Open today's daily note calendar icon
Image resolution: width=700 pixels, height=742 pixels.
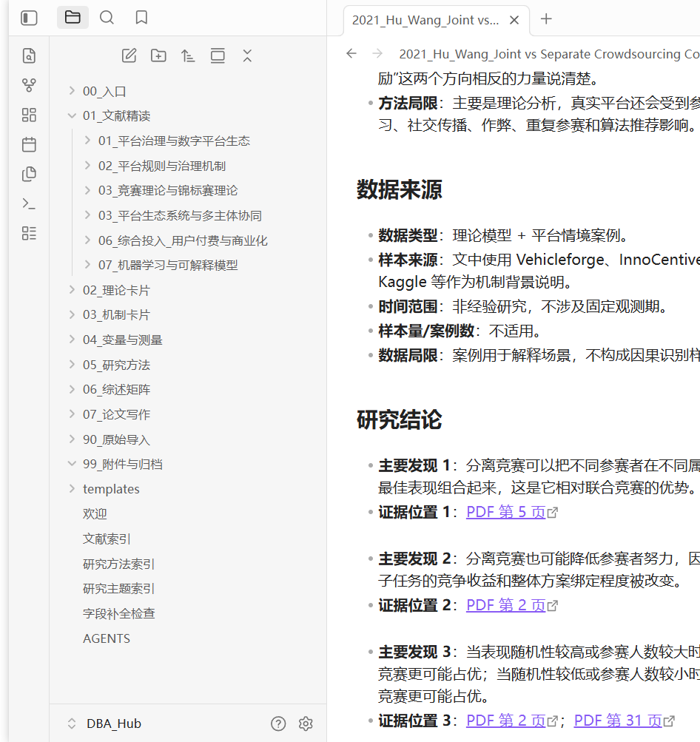click(29, 144)
